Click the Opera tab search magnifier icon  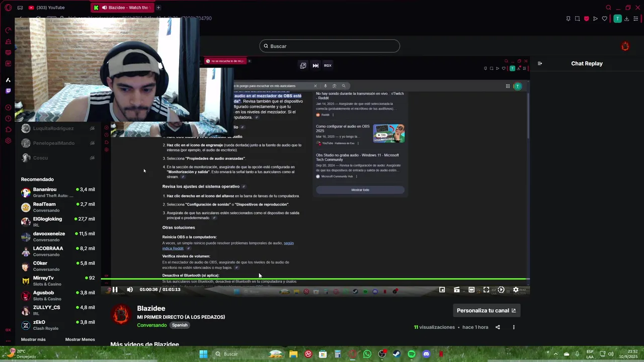pyautogui.click(x=609, y=8)
